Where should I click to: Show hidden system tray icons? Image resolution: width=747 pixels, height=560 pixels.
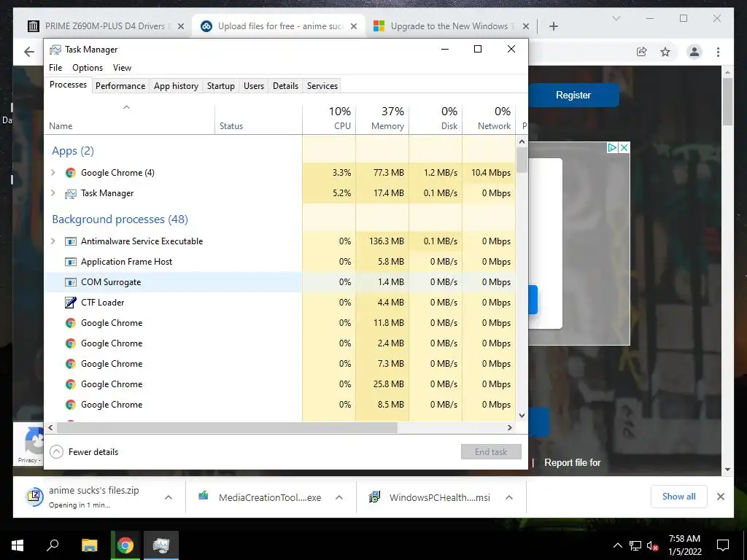pos(617,545)
